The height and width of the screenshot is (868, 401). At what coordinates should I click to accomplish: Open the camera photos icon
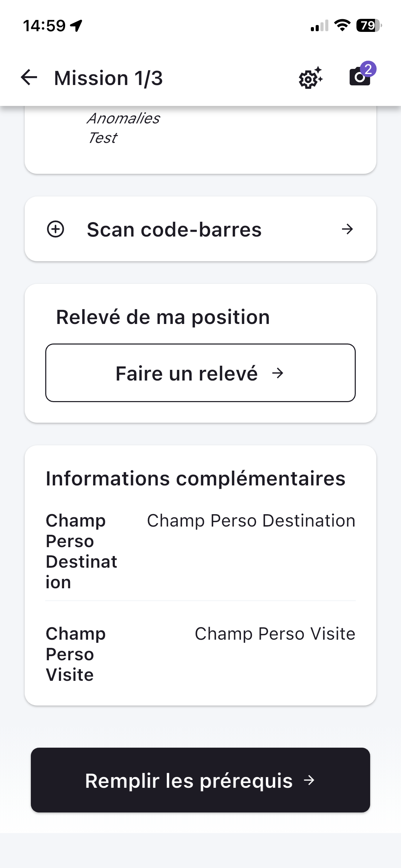[359, 77]
